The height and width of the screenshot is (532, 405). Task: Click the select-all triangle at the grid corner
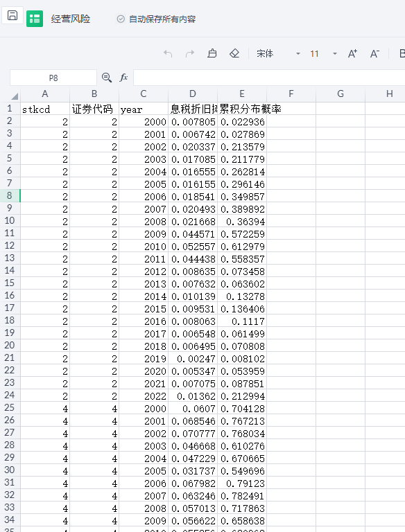(x=15, y=96)
